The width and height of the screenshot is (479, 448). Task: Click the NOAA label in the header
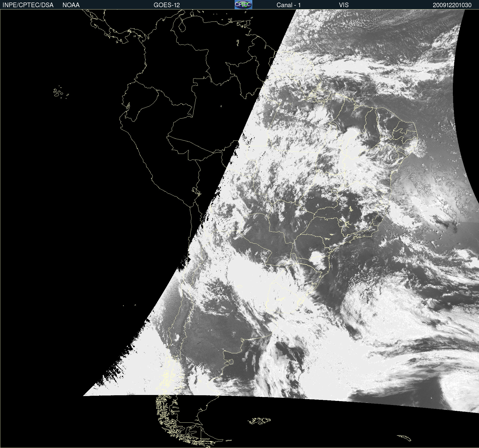(71, 5)
